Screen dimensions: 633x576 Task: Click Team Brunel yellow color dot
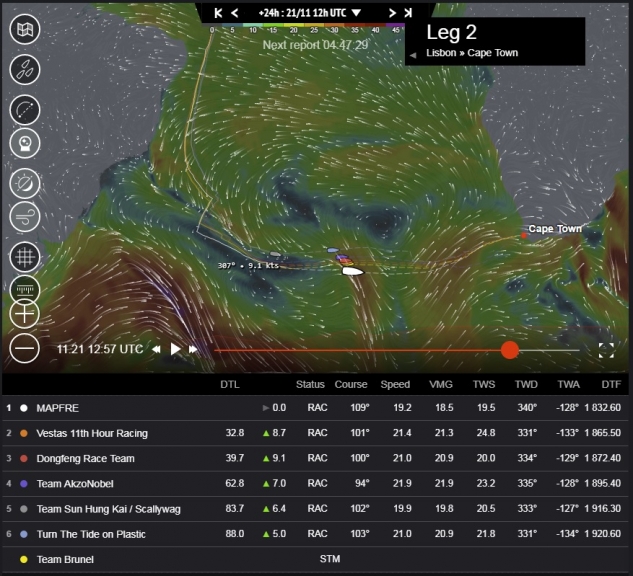pos(24,559)
